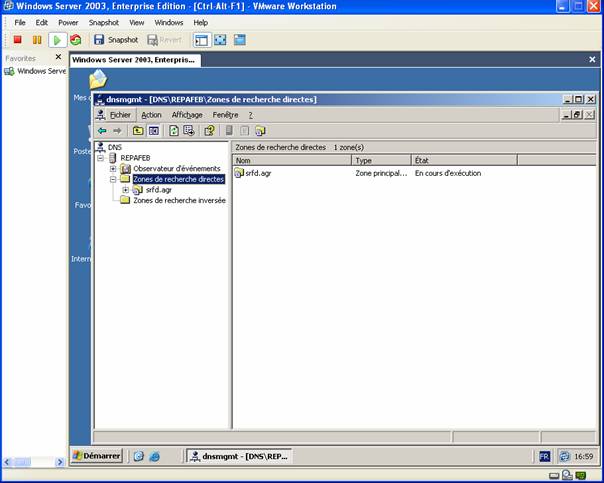
Task: Click the 16:59 clock in the tray
Action: 584,457
